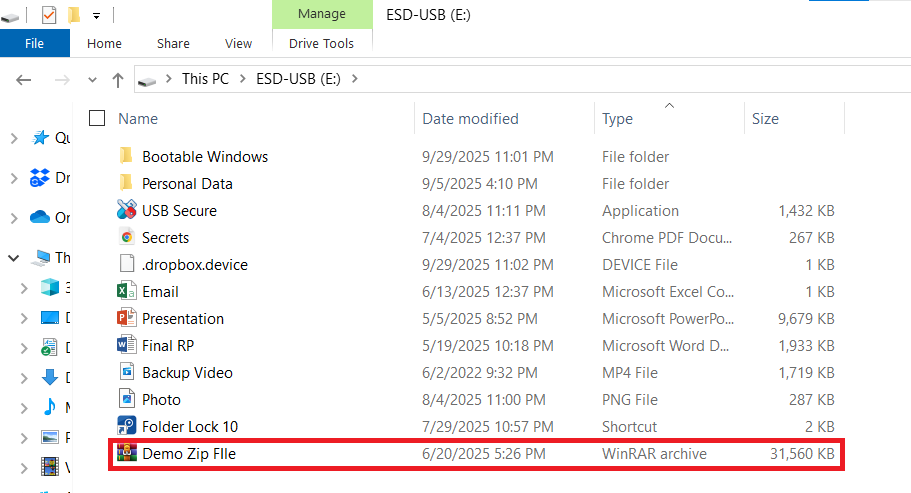Image resolution: width=911 pixels, height=493 pixels.
Task: Select the .dropbox.device file icon
Action: click(x=127, y=264)
